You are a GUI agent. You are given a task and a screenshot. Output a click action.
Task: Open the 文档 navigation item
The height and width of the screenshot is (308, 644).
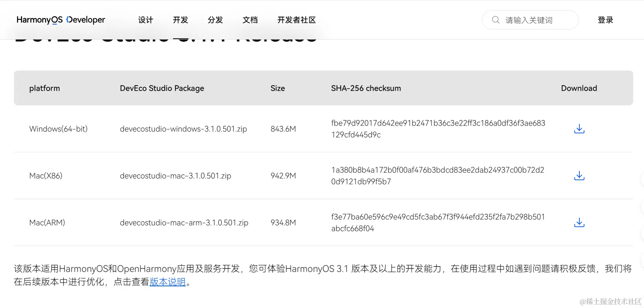pyautogui.click(x=250, y=20)
